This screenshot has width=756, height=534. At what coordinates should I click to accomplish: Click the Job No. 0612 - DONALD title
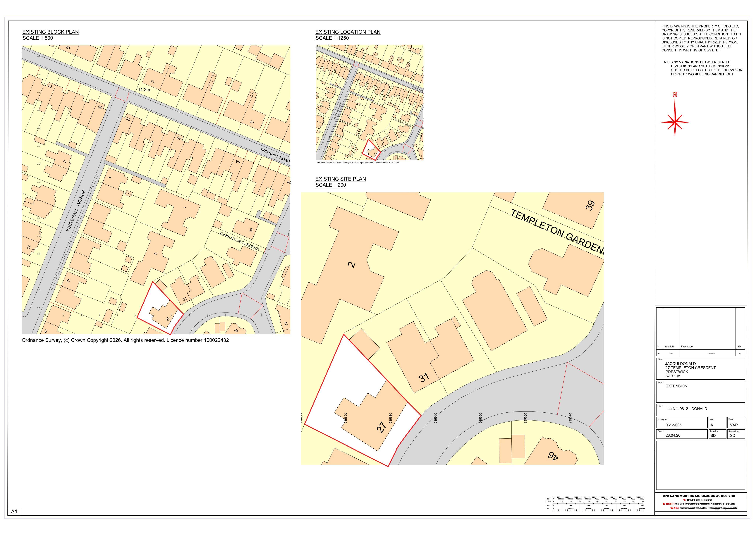(686, 409)
